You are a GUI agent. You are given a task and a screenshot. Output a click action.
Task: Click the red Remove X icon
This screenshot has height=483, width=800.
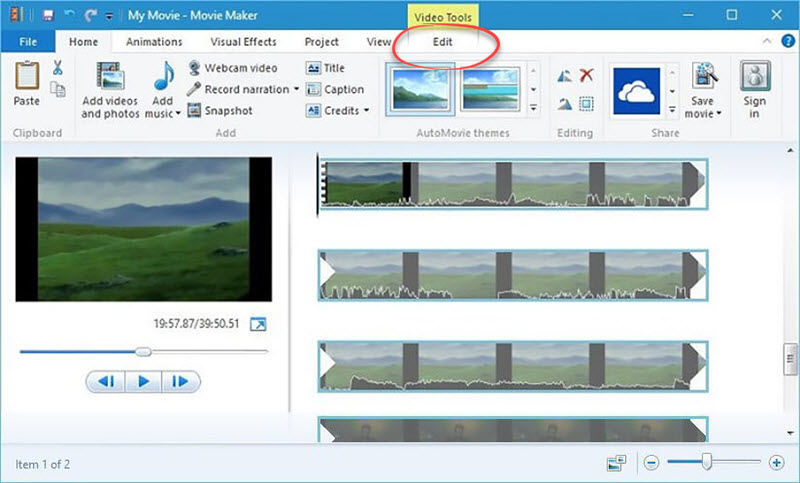pos(587,76)
